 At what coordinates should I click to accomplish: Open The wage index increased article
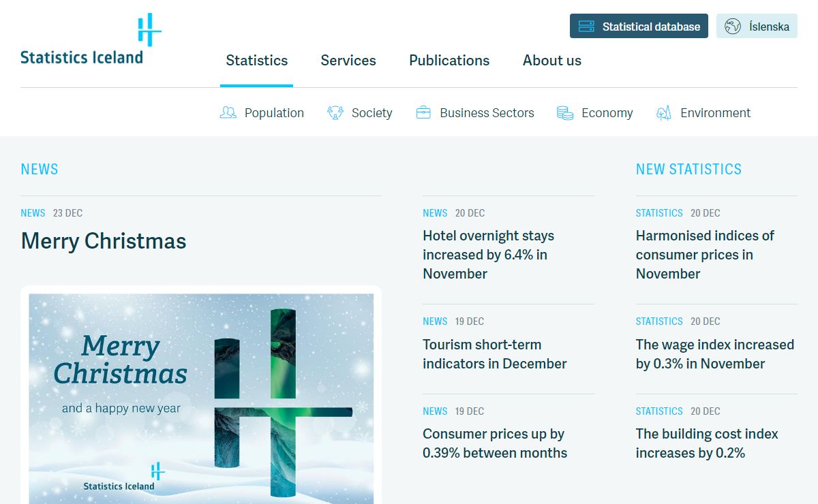coord(715,354)
